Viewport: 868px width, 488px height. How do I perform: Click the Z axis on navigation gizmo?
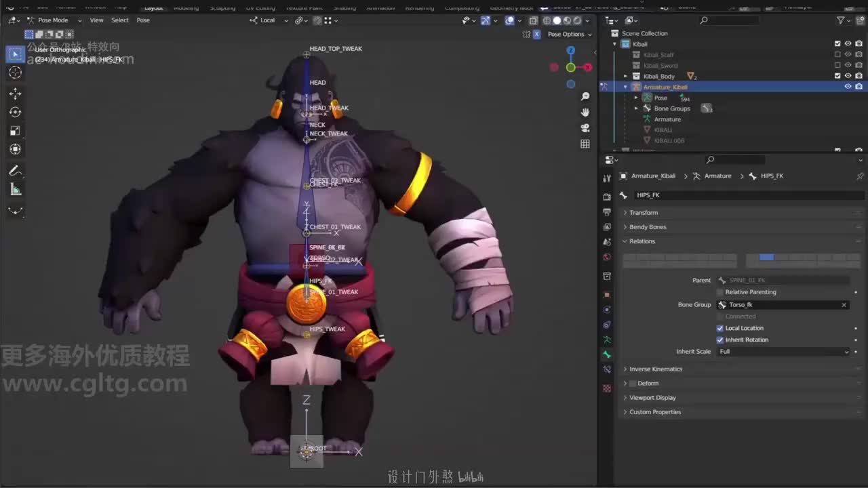[x=571, y=50]
